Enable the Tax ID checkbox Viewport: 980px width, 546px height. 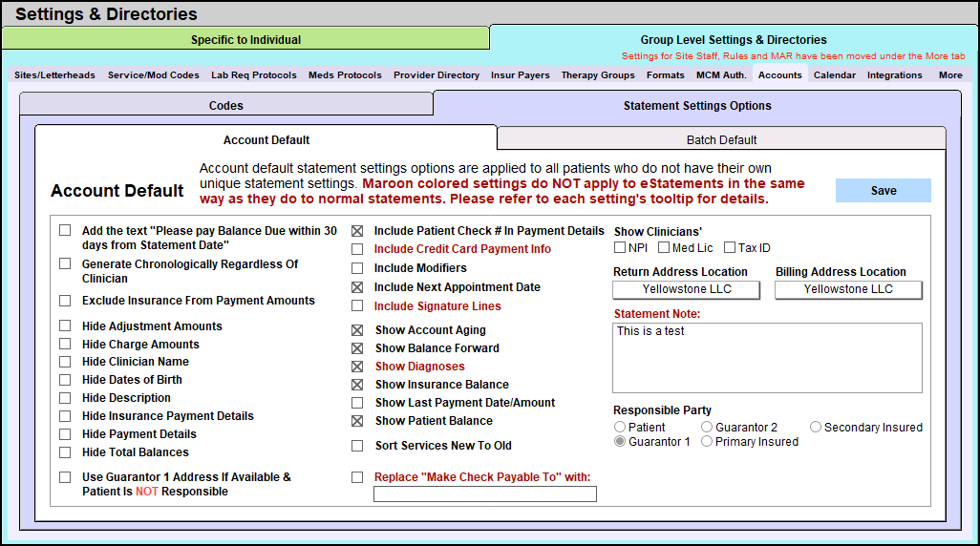click(730, 248)
